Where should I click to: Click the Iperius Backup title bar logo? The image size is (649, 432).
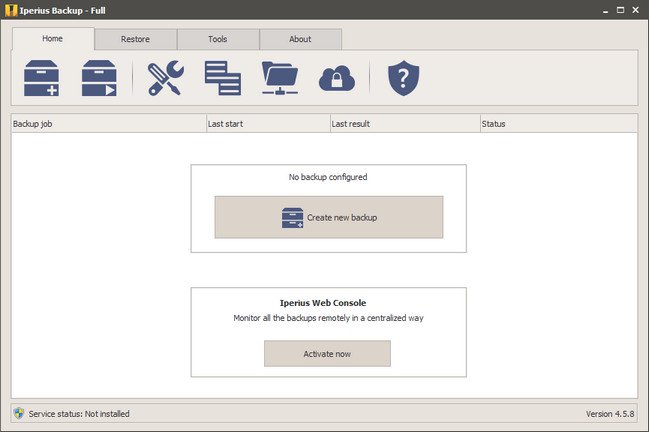pos(11,10)
